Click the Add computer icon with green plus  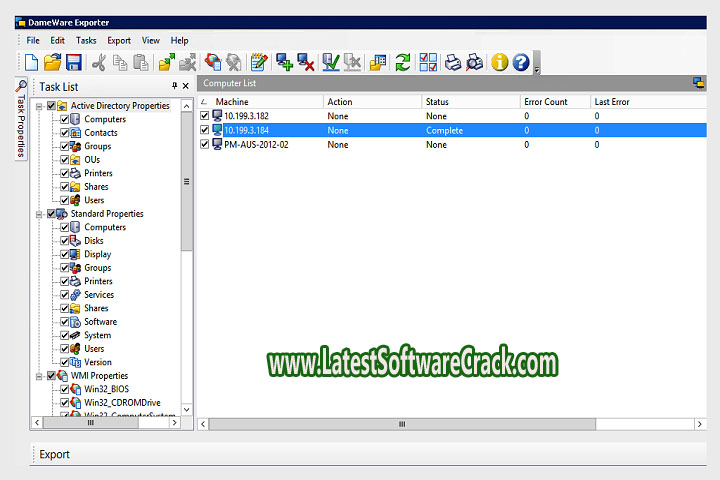(285, 63)
